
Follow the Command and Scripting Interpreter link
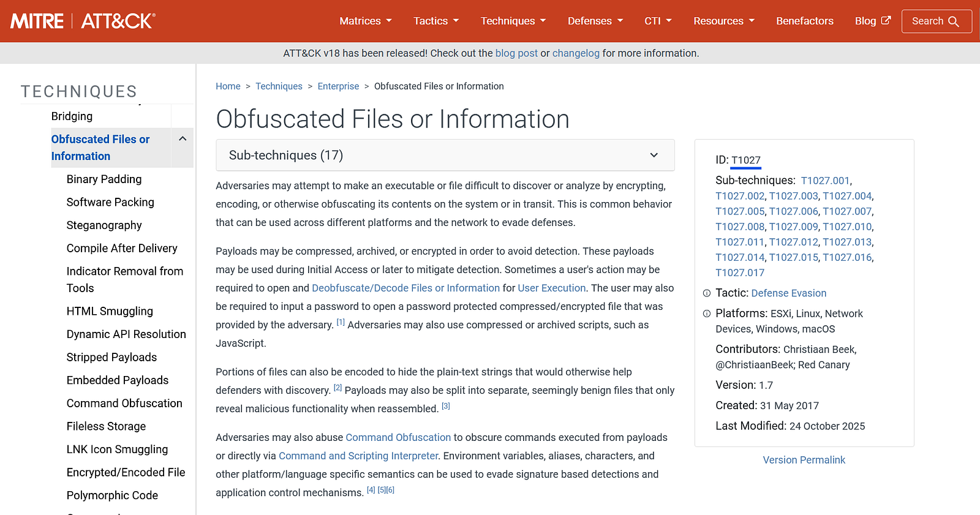click(x=358, y=456)
